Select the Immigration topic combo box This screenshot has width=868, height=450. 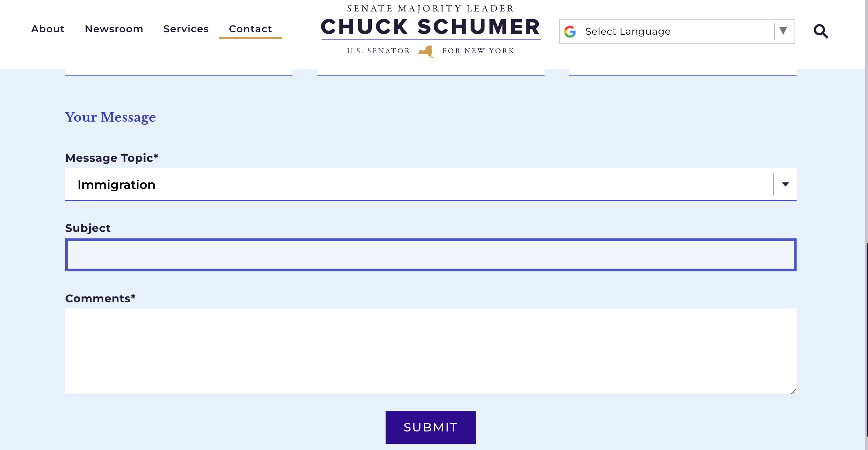point(431,184)
